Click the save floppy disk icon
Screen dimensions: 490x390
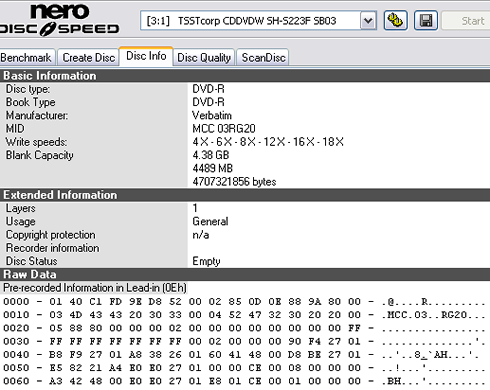[x=426, y=21]
